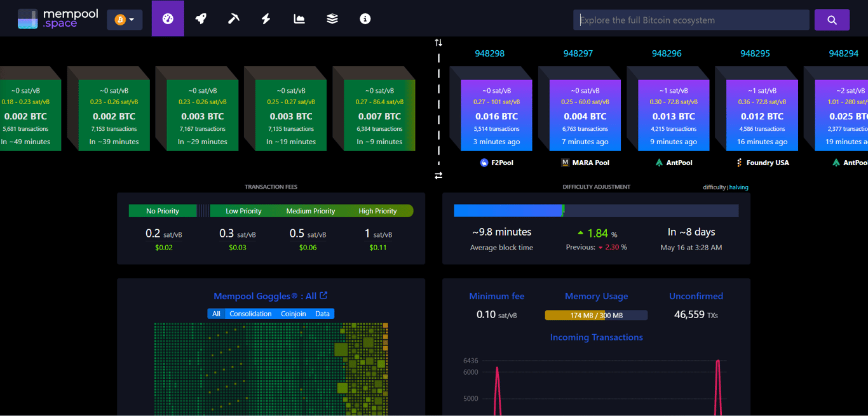868x416 pixels.
Task: Click the Low Priority fee label
Action: click(243, 211)
